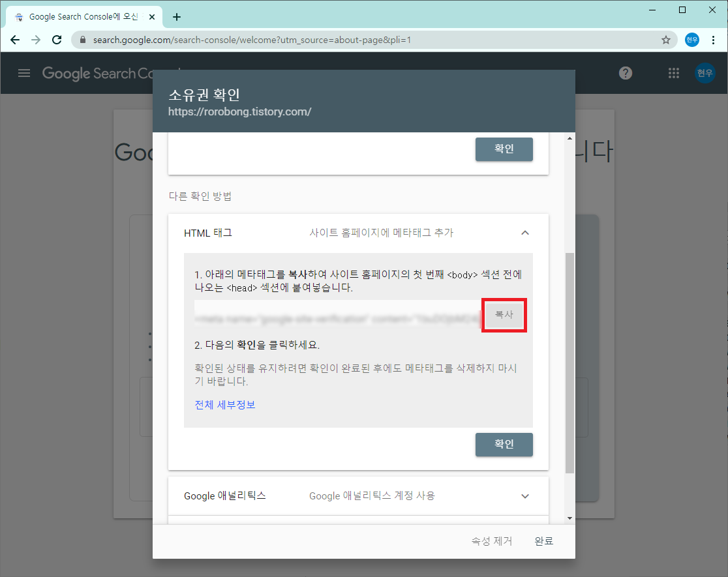This screenshot has width=728, height=577.
Task: Open the Search Console help icon
Action: [x=626, y=73]
